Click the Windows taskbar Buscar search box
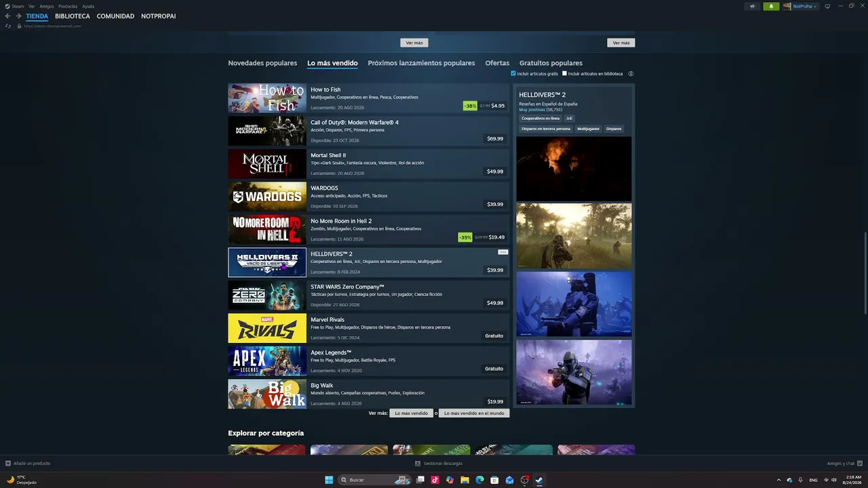 [374, 480]
